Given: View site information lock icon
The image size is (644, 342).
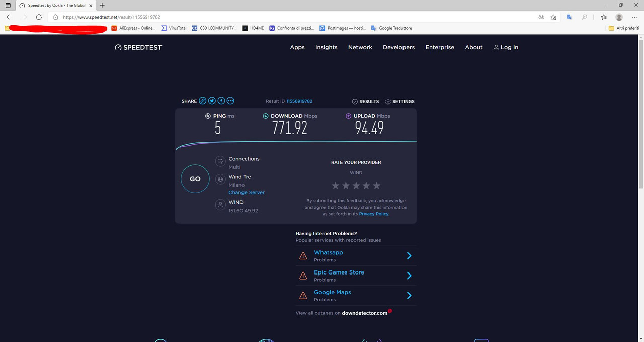Looking at the screenshot, I should coord(55,17).
